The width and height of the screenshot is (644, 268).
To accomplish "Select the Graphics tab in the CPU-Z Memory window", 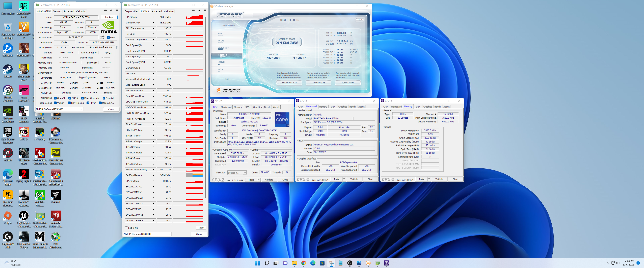I will [x=427, y=107].
